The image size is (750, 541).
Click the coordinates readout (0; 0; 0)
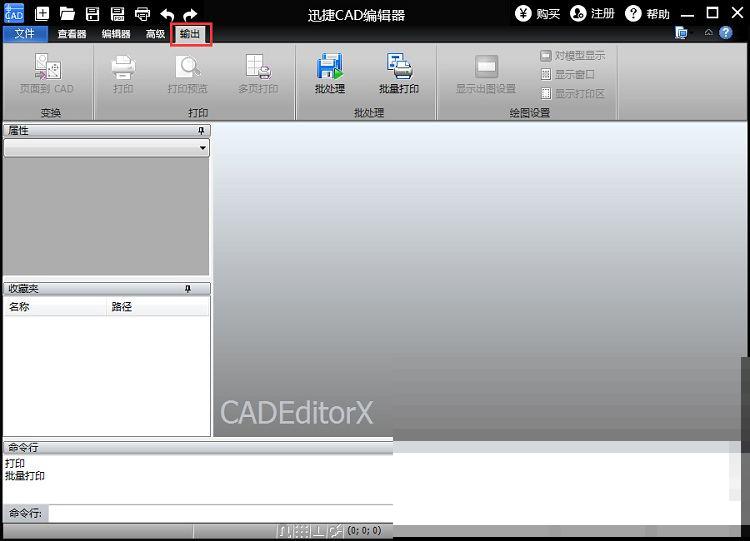tap(364, 530)
